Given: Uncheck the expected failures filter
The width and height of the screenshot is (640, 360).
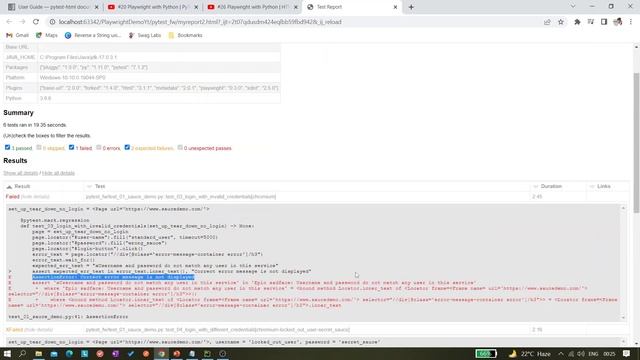Looking at the screenshot, I should tap(127, 147).
